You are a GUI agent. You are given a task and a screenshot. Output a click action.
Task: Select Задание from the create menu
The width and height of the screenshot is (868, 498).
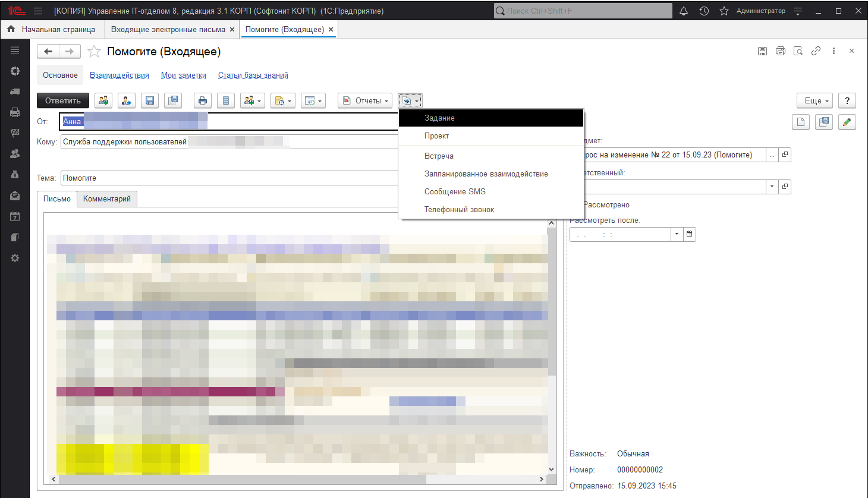tap(439, 118)
